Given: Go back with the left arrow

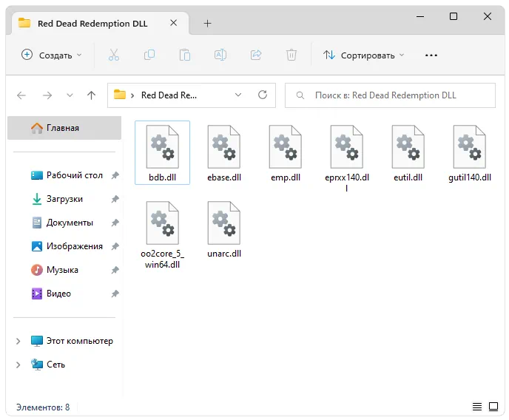Looking at the screenshot, I should click(21, 95).
